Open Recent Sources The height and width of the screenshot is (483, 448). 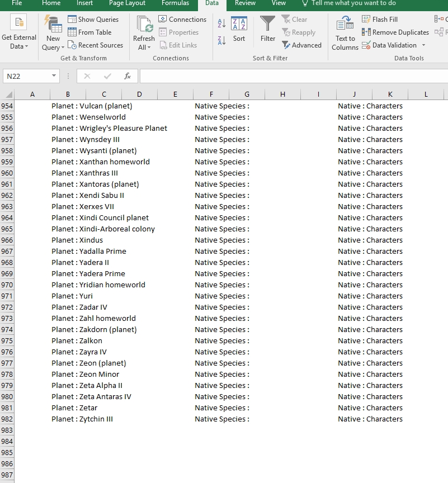coord(96,45)
